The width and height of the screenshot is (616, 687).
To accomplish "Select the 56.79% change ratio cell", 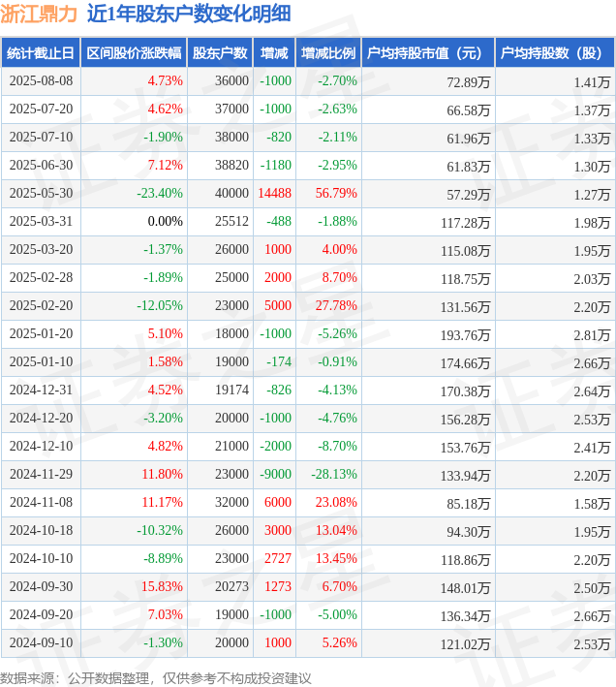I will tap(336, 193).
